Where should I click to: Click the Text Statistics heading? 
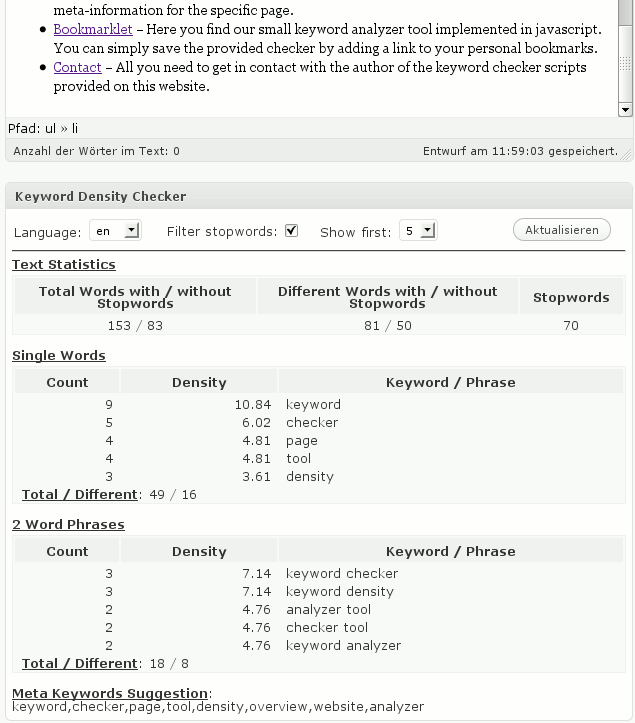tap(64, 265)
